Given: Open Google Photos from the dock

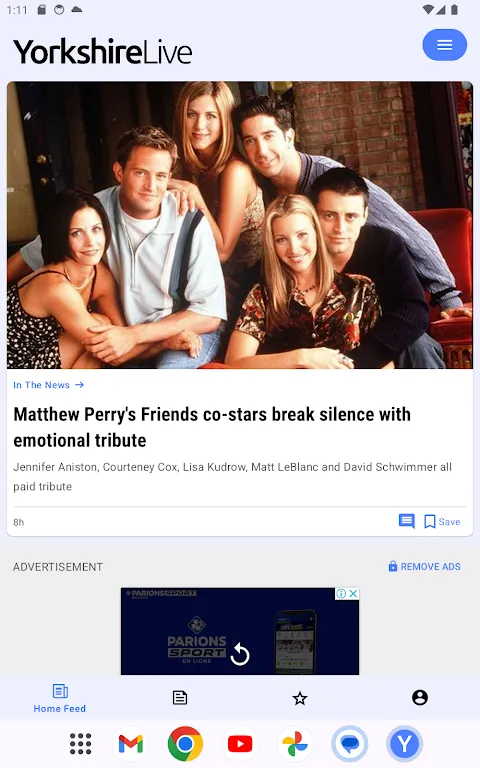Looking at the screenshot, I should click(x=294, y=744).
